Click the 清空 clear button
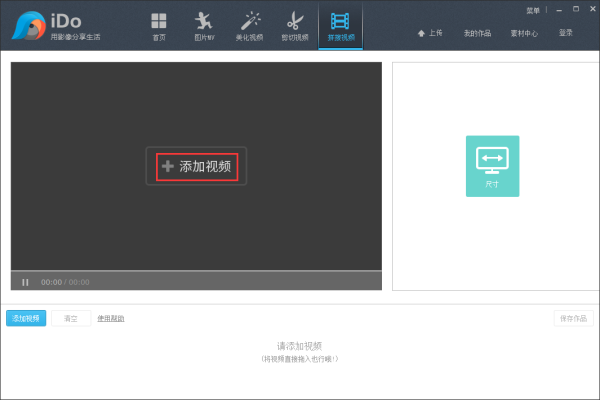Viewport: 600px width, 400px height. pyautogui.click(x=71, y=318)
